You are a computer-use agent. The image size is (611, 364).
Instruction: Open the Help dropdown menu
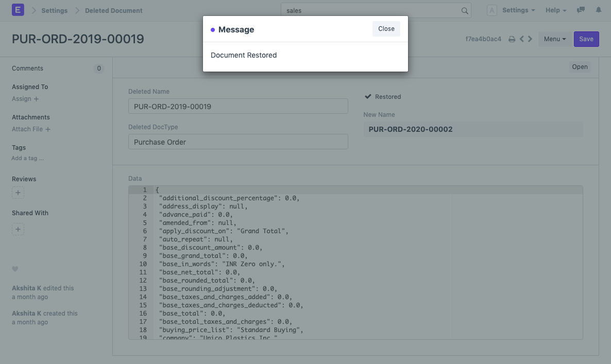(555, 10)
